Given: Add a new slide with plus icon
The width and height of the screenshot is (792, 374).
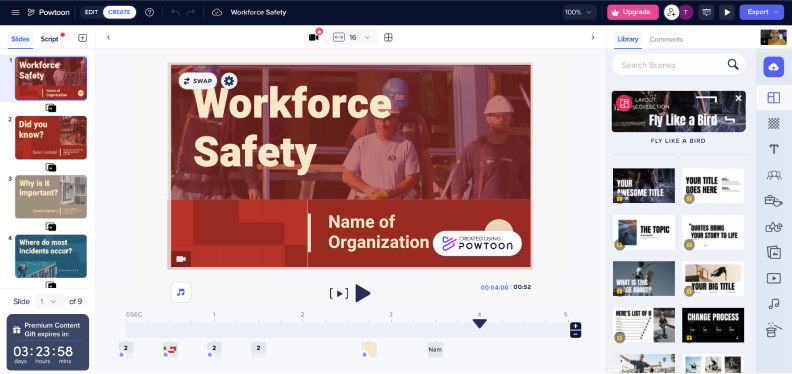Looking at the screenshot, I should (83, 38).
